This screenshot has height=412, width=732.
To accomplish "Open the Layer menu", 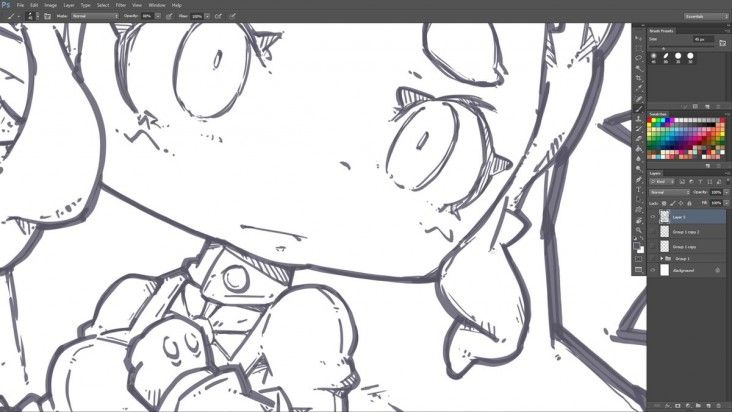I will (69, 5).
